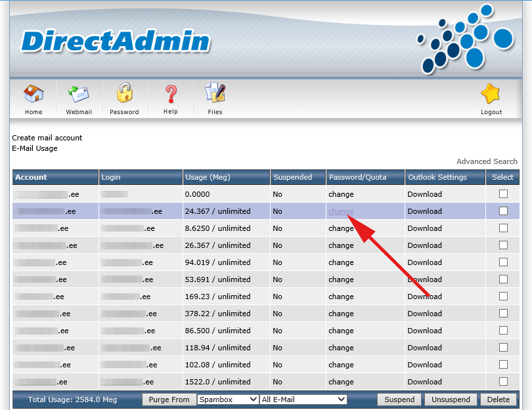
Task: Open Advanced Search
Action: [487, 161]
